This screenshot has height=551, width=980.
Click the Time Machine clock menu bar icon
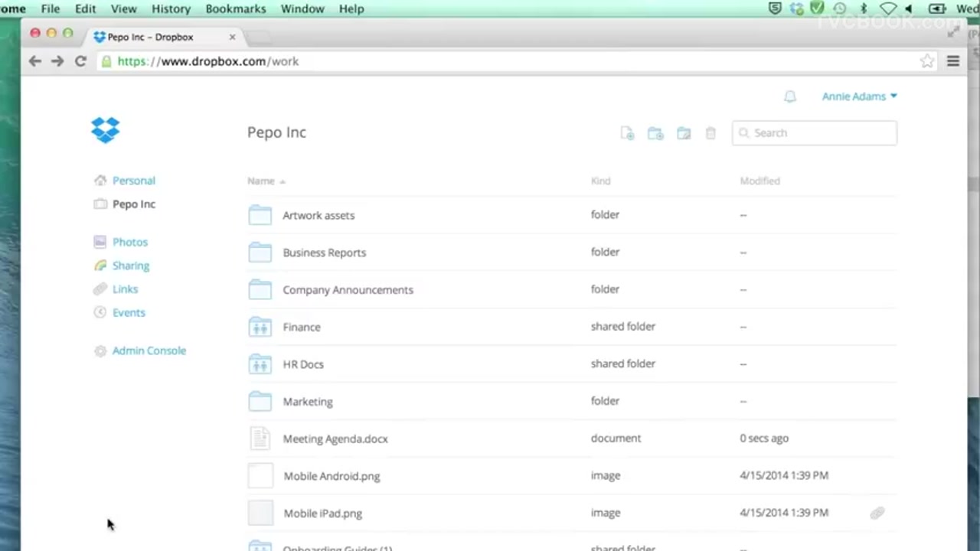(x=840, y=8)
